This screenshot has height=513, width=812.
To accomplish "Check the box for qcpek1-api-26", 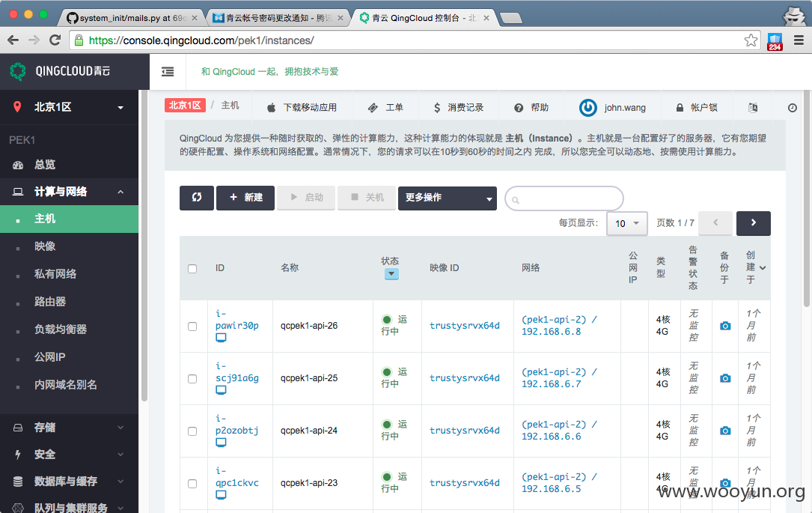I will 192,327.
